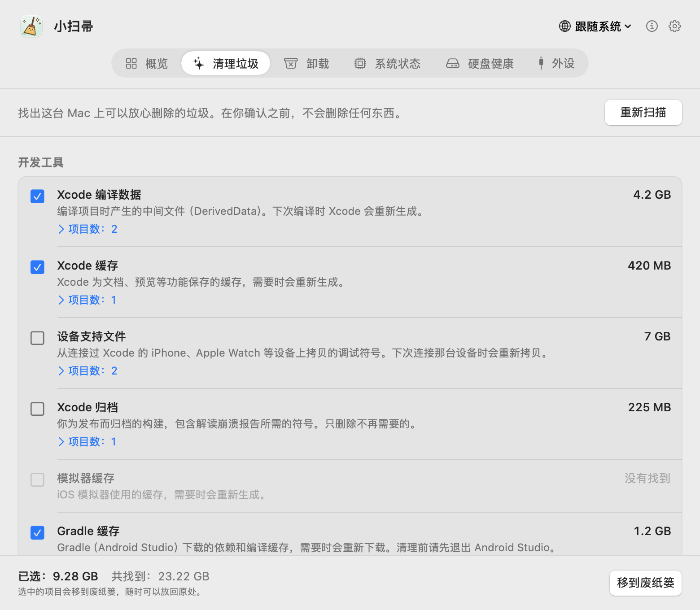Select the 清理垃圾 tab
This screenshot has height=610, width=700.
click(226, 64)
